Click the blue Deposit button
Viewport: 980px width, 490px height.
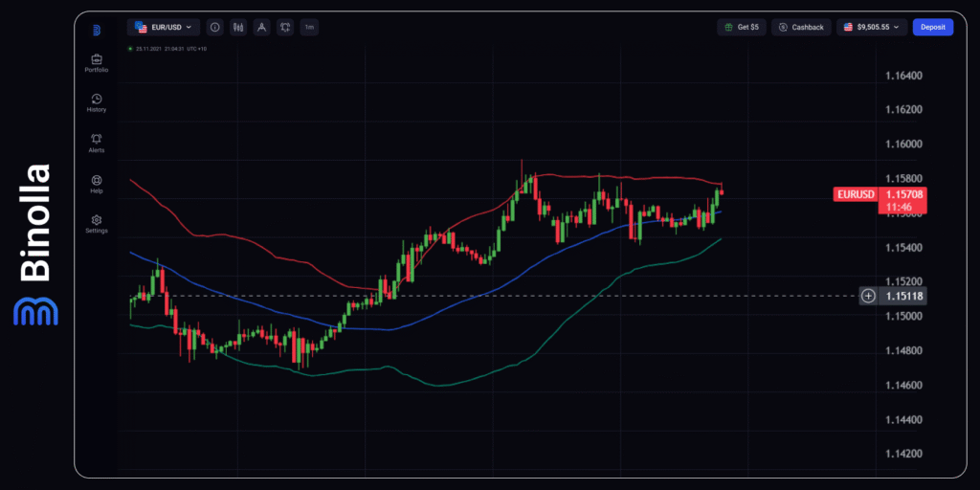click(933, 28)
